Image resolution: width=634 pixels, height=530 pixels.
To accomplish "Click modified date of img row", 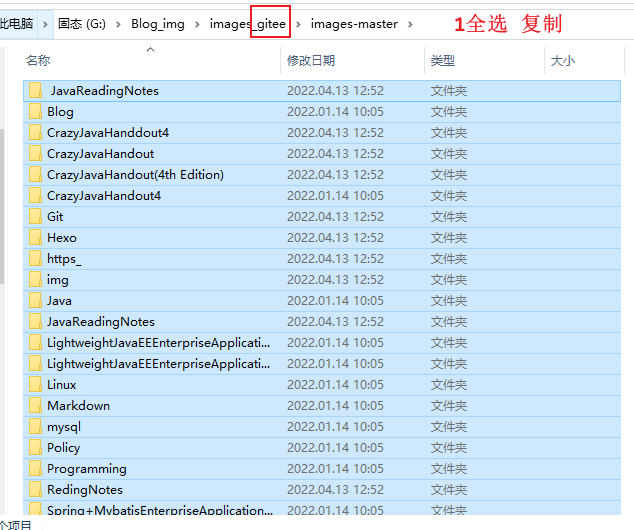I will [335, 280].
